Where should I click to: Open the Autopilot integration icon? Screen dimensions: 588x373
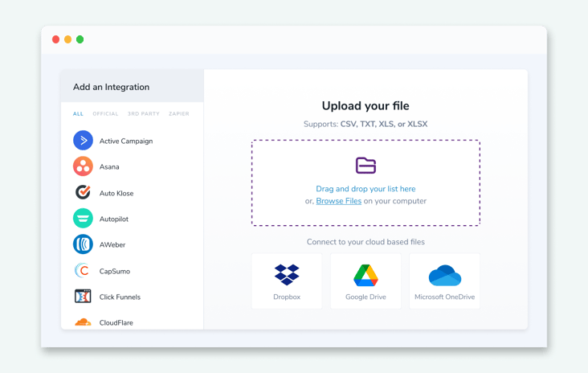(83, 219)
